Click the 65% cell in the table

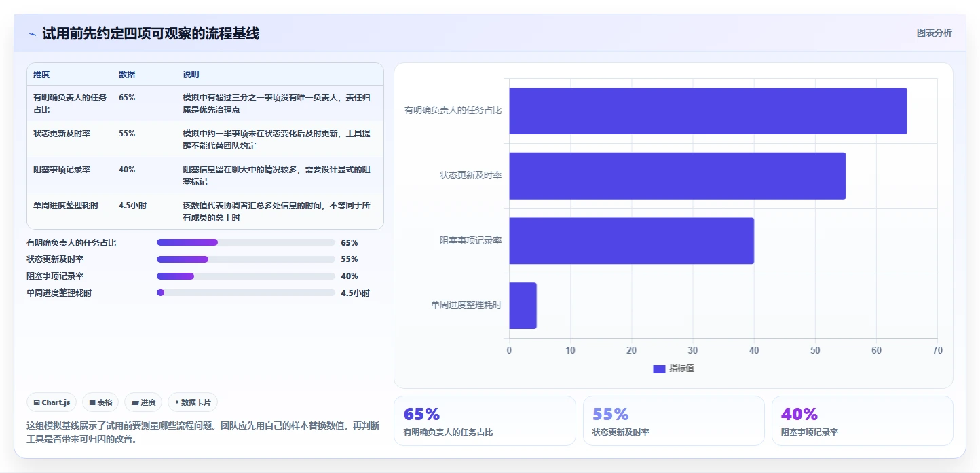click(127, 98)
